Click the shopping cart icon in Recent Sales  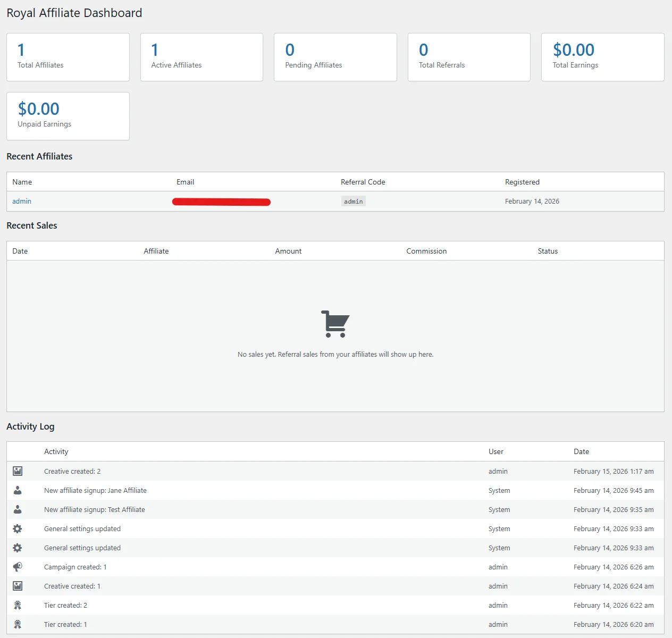[335, 323]
